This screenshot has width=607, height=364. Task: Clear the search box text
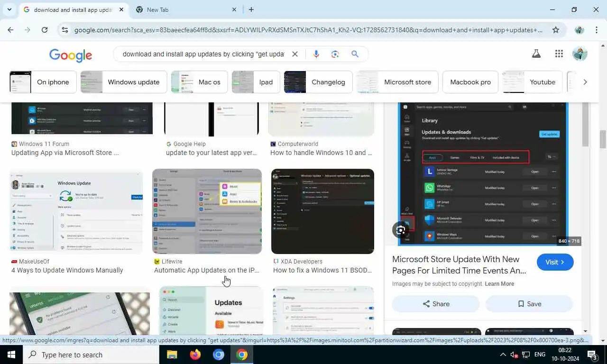pyautogui.click(x=294, y=54)
